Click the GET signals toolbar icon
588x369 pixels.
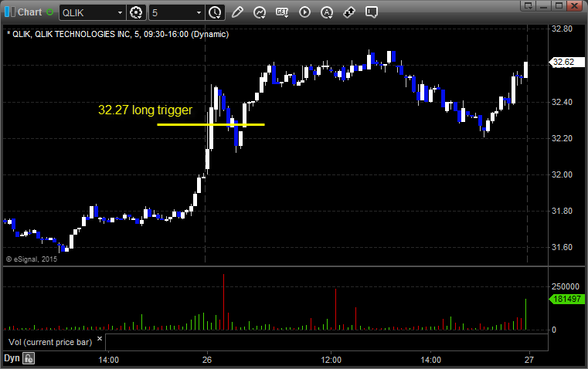[282, 12]
